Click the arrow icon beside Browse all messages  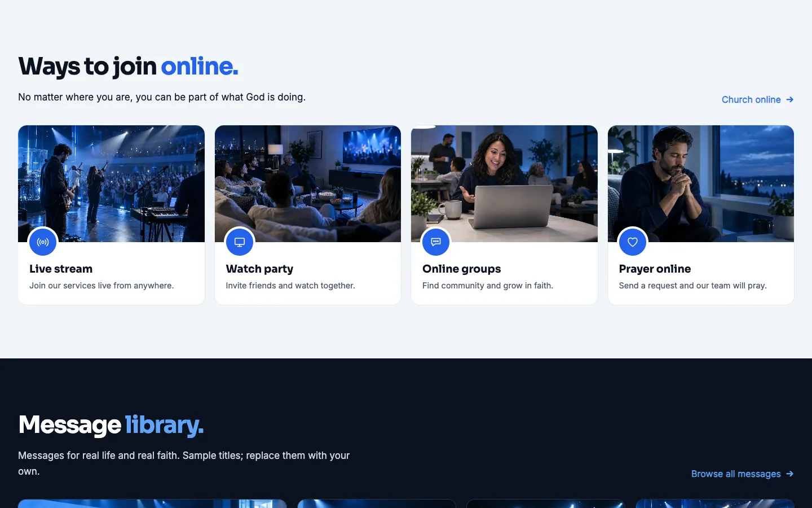point(790,474)
